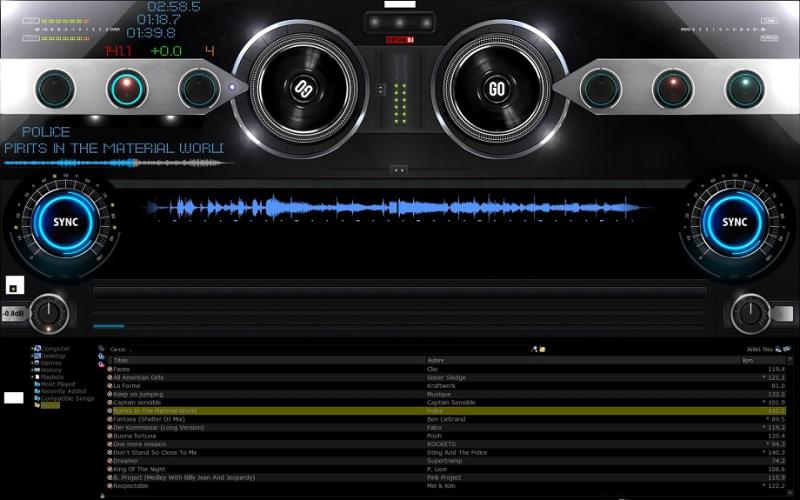
Task: Click the disc icon beside Respectable
Action: point(110,486)
